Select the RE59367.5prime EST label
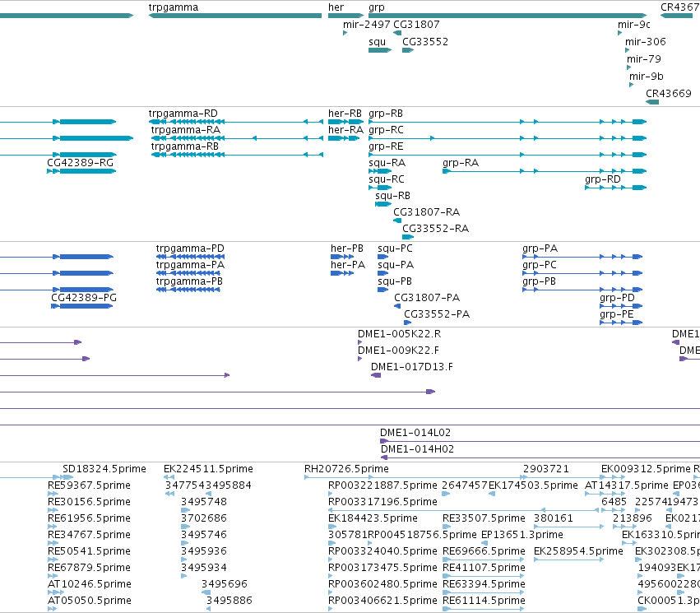Viewport: 700px width, 613px height. 89,485
